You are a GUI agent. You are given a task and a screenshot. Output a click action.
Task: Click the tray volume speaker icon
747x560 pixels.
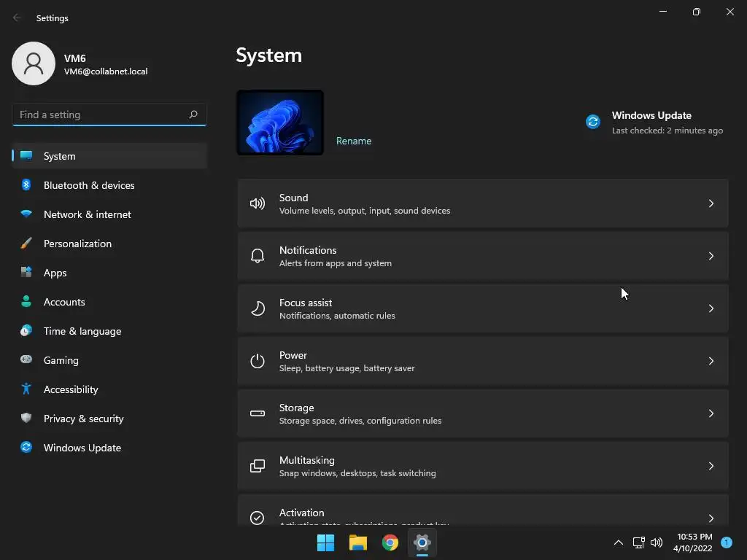[x=657, y=542]
